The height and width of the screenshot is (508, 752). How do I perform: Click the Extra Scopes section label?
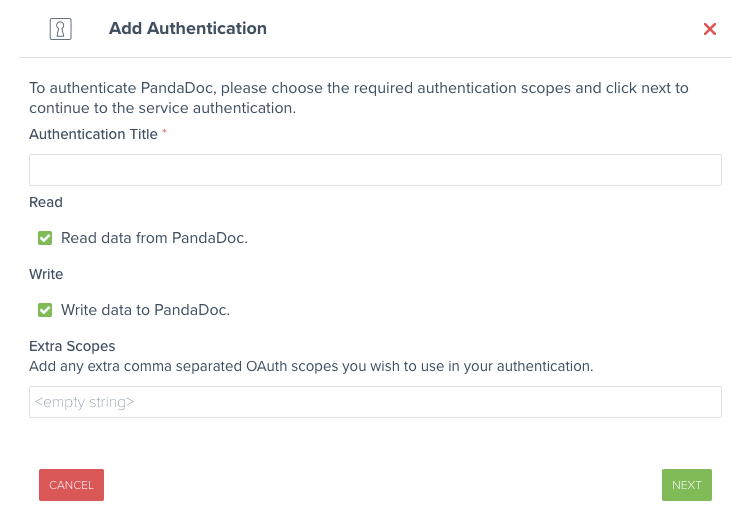72,346
